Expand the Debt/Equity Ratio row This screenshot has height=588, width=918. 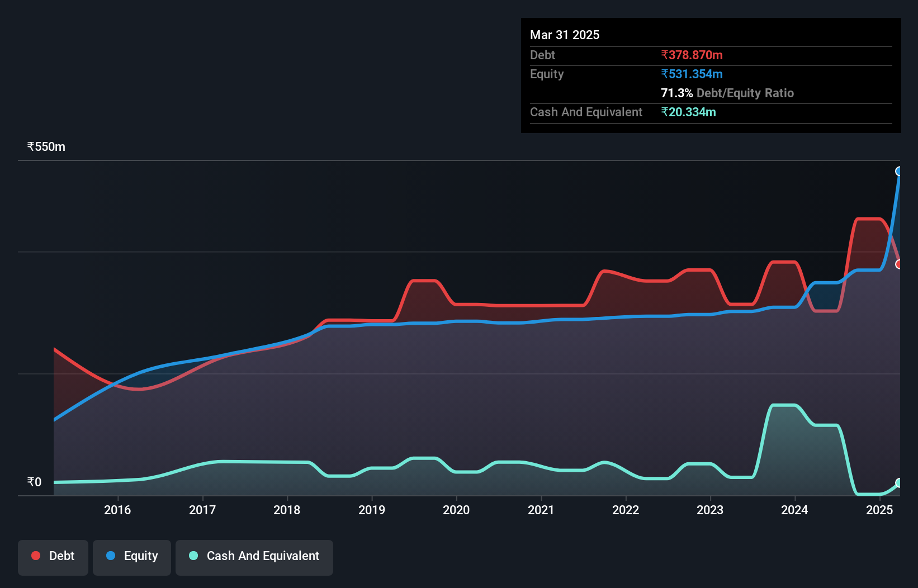tap(727, 93)
